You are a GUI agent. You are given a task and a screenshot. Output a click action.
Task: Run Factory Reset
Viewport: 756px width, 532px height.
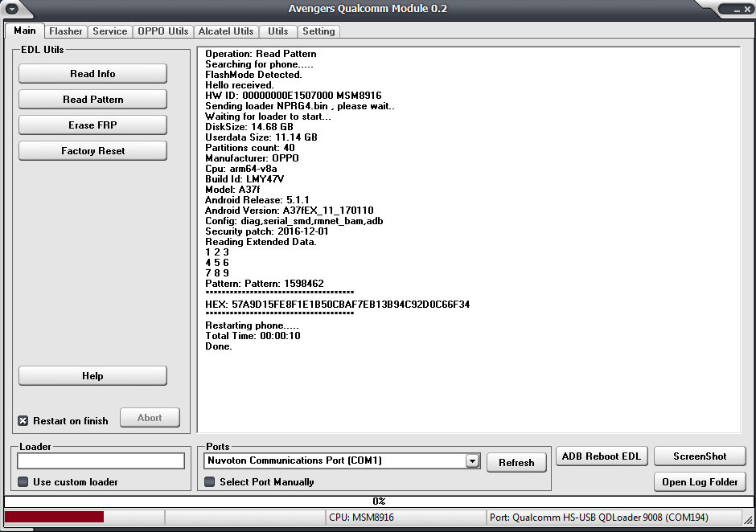[92, 151]
